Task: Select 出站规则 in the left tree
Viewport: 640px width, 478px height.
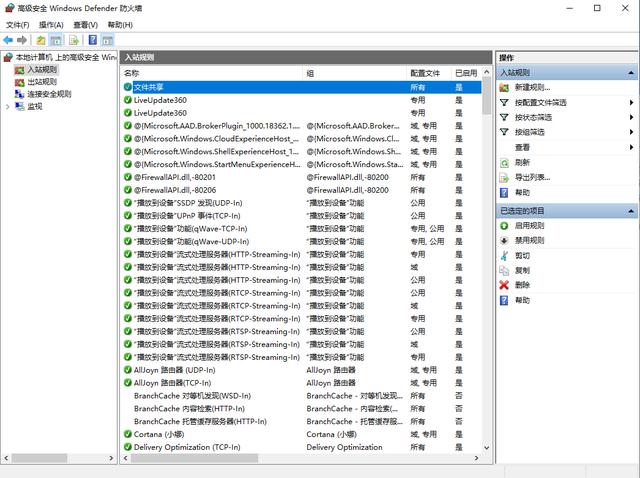Action: click(42, 82)
